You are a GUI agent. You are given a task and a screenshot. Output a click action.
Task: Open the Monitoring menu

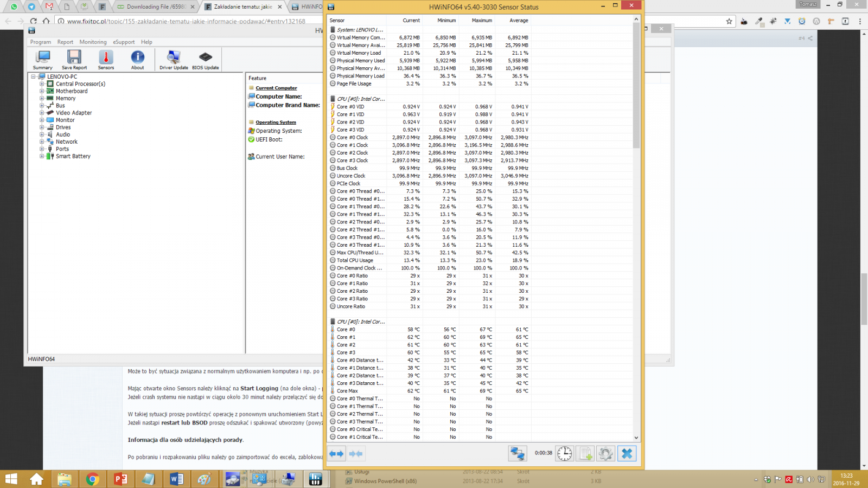(x=93, y=42)
